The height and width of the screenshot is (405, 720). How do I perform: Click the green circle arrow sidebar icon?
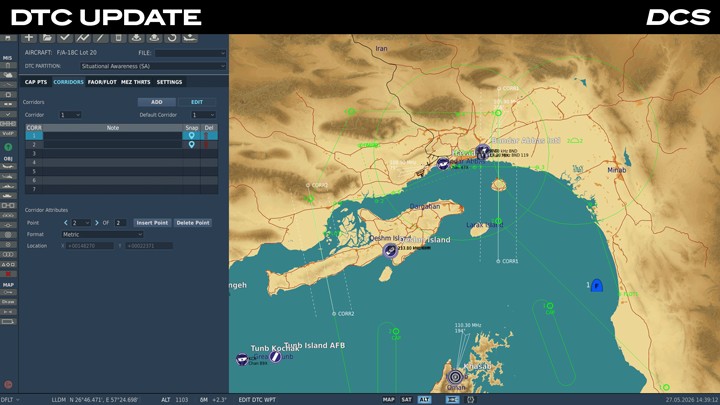coord(8,147)
